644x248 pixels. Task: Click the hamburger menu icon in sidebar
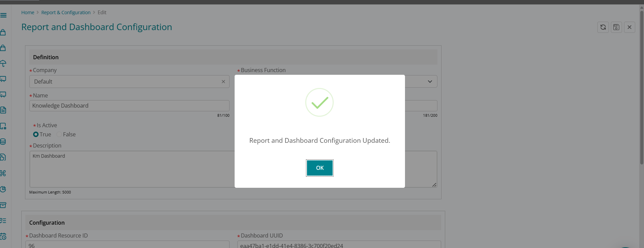[3, 15]
